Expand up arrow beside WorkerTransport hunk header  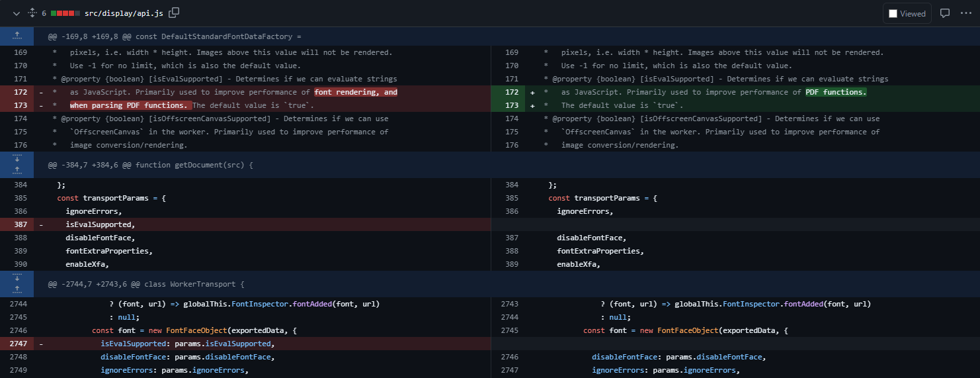(x=17, y=290)
